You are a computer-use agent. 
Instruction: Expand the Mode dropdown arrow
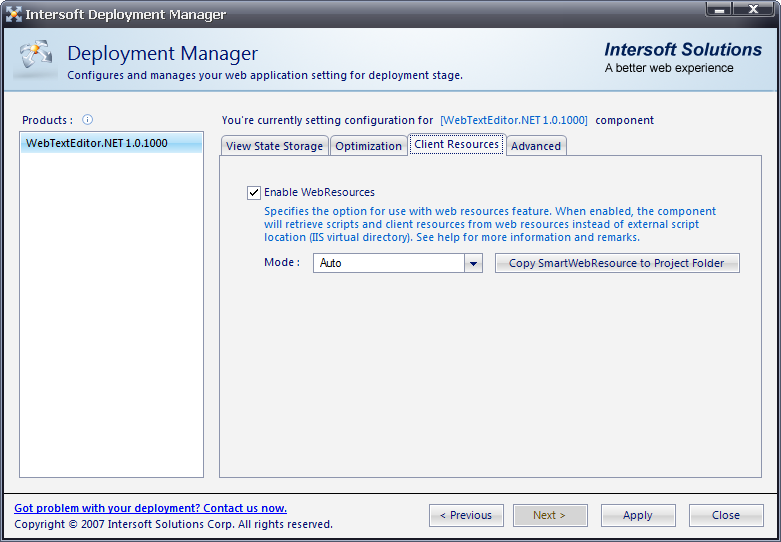[x=474, y=263]
